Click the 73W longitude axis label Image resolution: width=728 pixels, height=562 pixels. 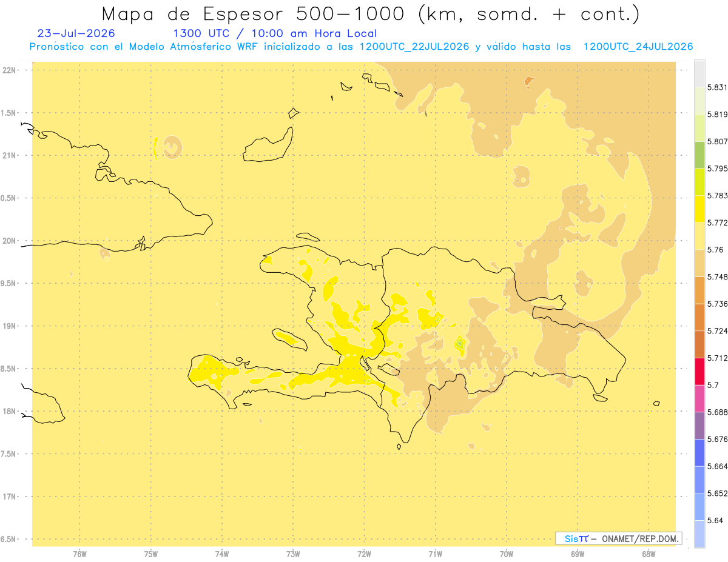pos(293,554)
